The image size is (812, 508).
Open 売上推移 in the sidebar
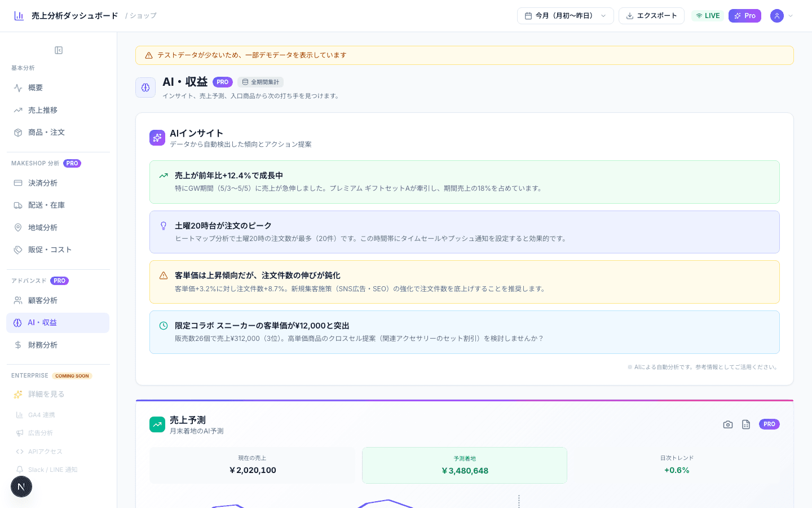point(58,110)
